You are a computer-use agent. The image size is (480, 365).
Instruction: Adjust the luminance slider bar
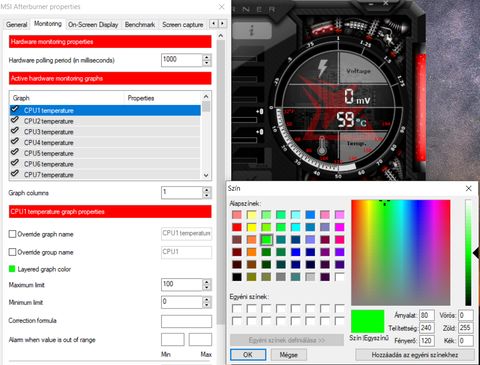click(x=468, y=252)
